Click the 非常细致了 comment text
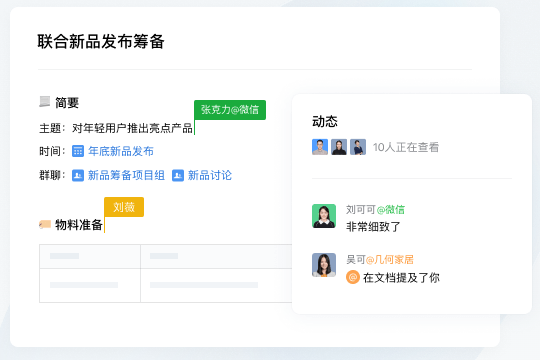 pos(373,227)
